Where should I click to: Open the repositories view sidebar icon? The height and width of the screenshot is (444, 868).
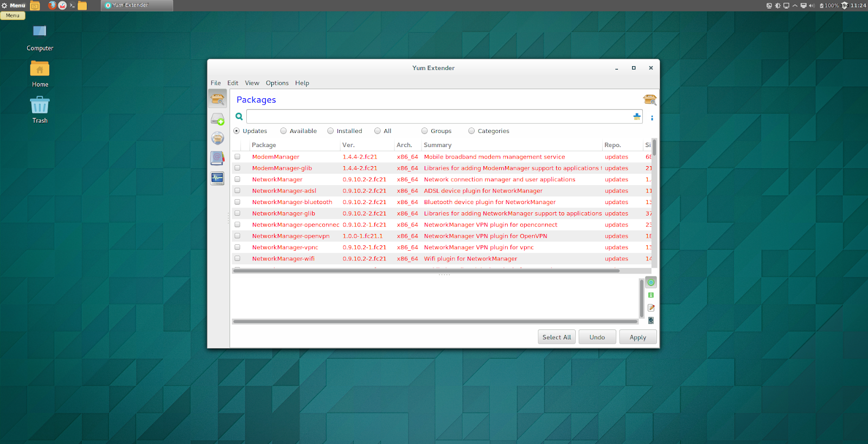218,138
